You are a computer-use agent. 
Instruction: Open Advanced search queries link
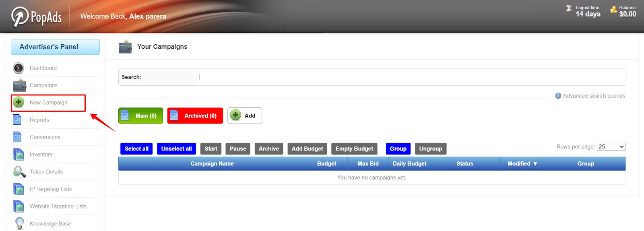coord(594,96)
